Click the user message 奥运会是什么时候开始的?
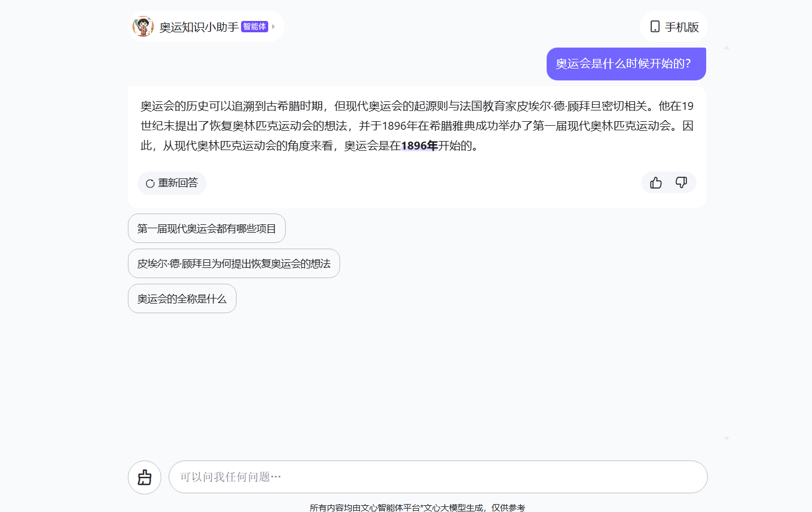 626,64
